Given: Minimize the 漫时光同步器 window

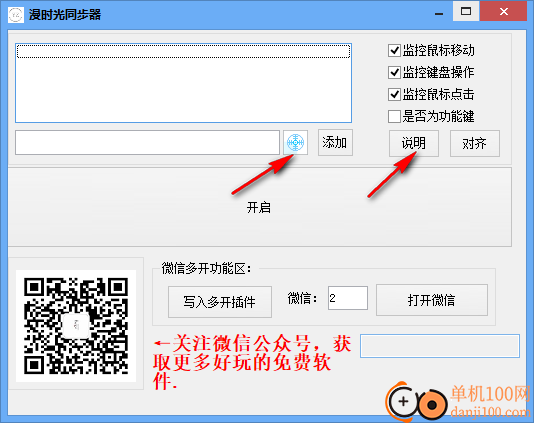Looking at the screenshot, I should point(439,13).
